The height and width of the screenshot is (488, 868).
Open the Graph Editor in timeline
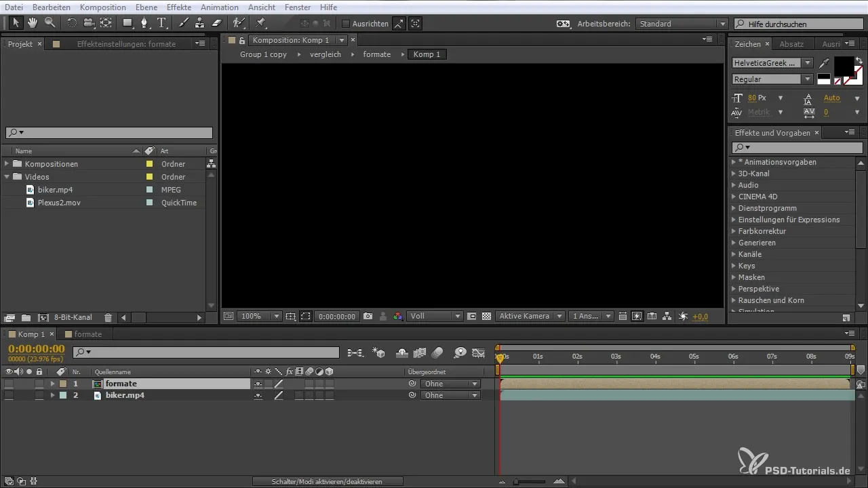tap(479, 352)
